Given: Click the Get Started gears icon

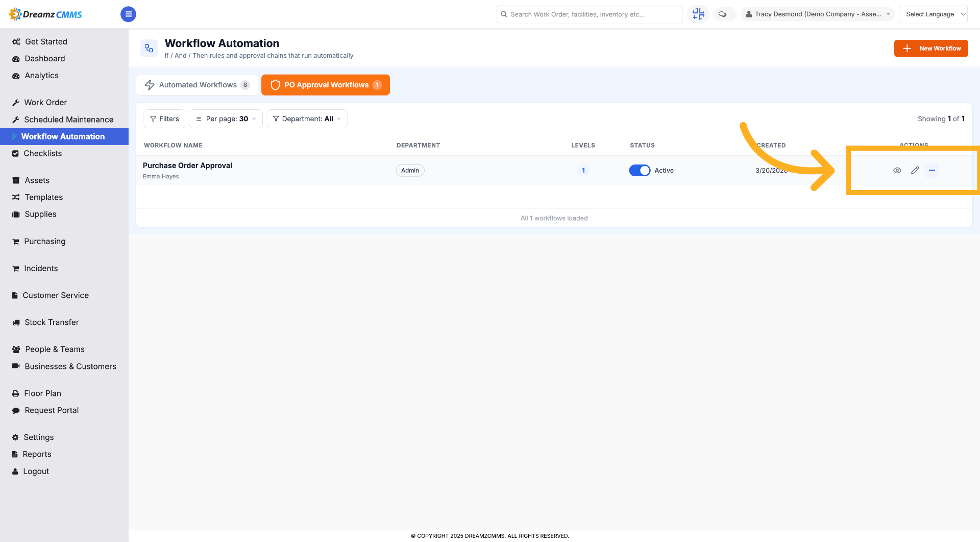Looking at the screenshot, I should tap(16, 42).
